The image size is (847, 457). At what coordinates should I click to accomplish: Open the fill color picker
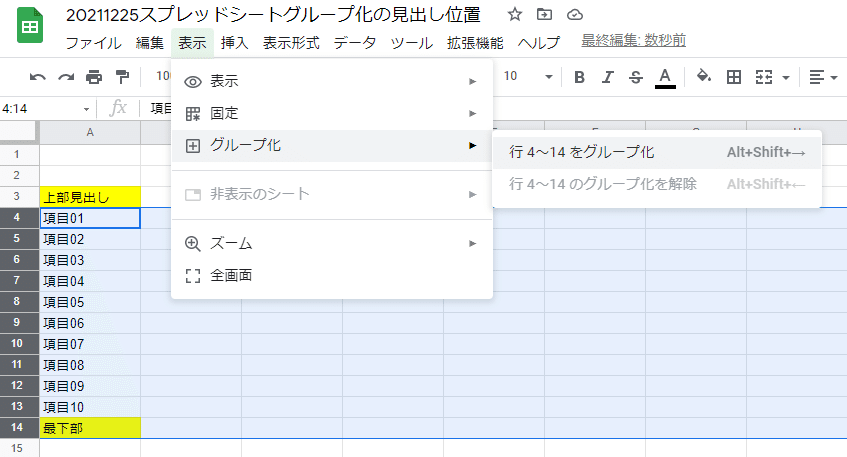click(703, 77)
